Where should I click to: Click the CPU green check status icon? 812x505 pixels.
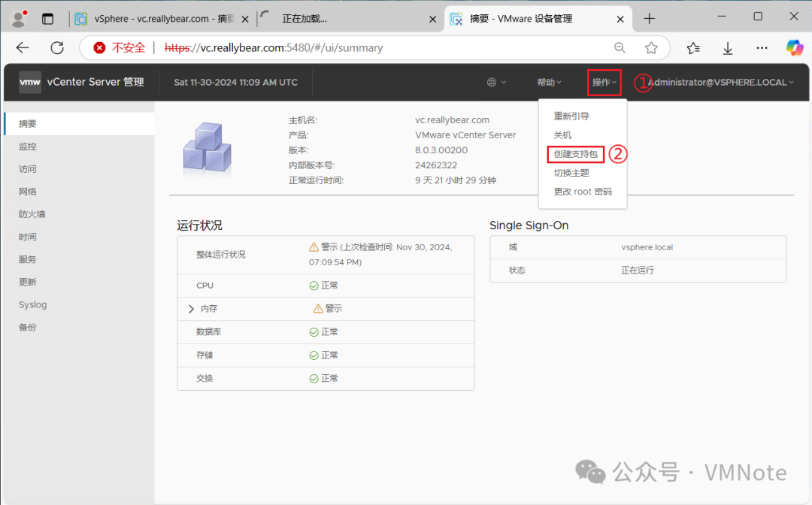(314, 286)
